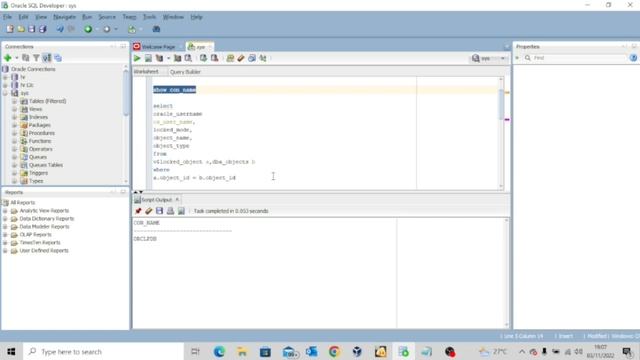Click the Save icon in Script Output toolbar
Image resolution: width=640 pixels, height=360 pixels.
pyautogui.click(x=159, y=211)
